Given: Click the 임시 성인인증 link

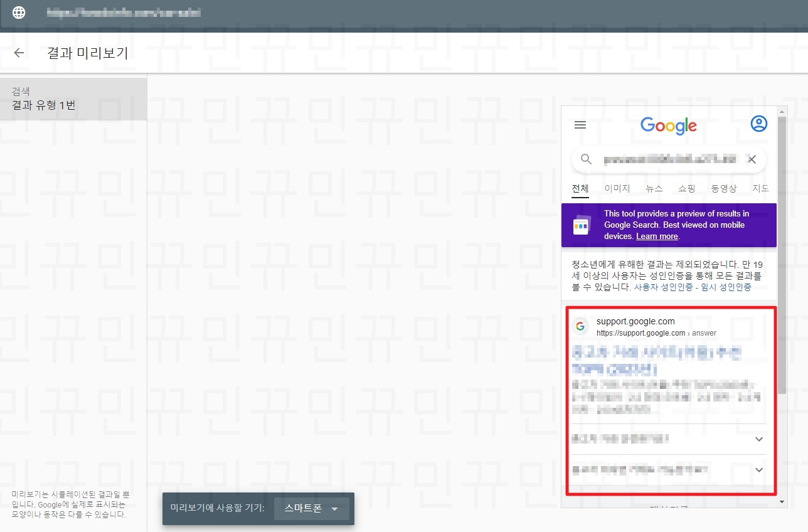Looking at the screenshot, I should 726,287.
